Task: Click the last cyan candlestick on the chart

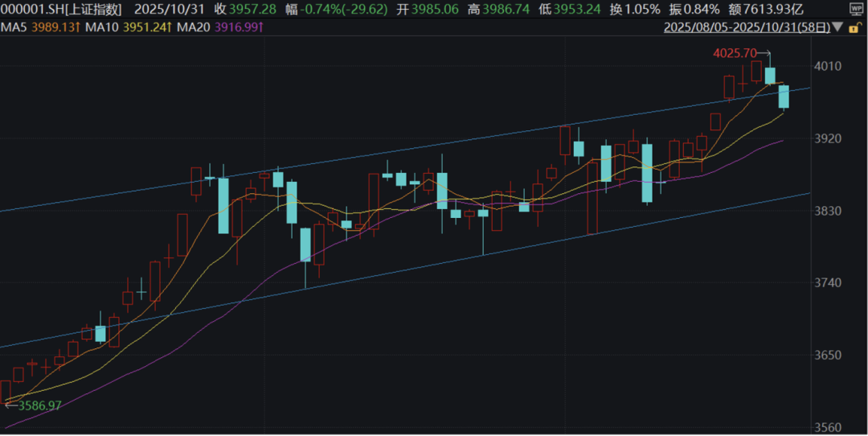Action: 783,97
